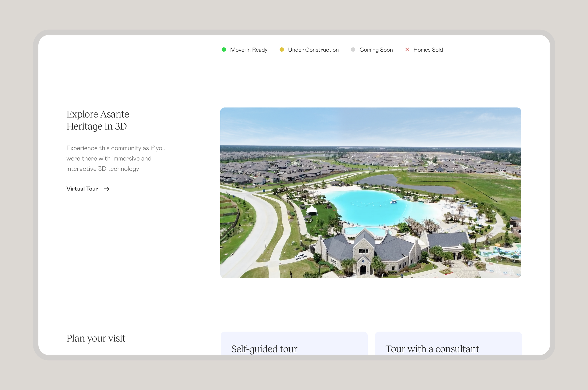Click the red X Homes Sold icon
588x390 pixels.
pos(407,49)
